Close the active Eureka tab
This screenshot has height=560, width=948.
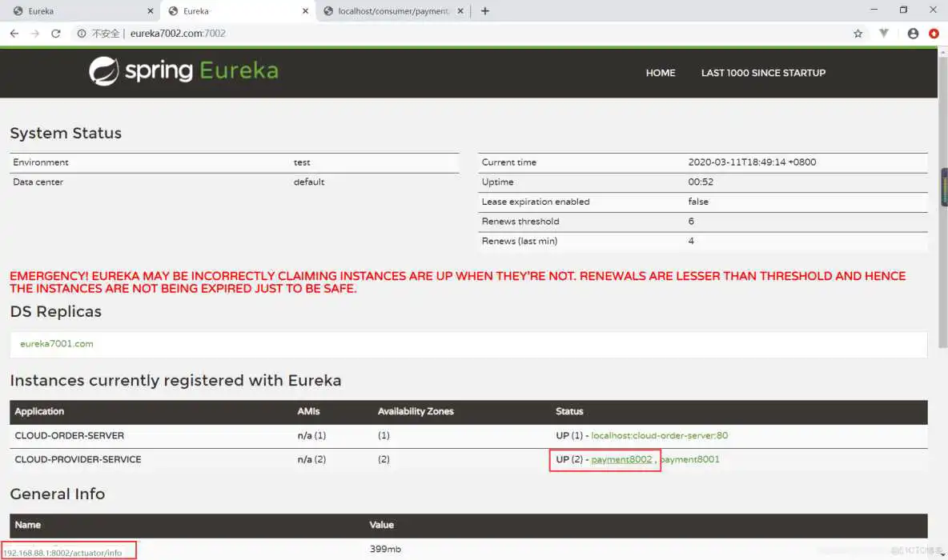(305, 11)
